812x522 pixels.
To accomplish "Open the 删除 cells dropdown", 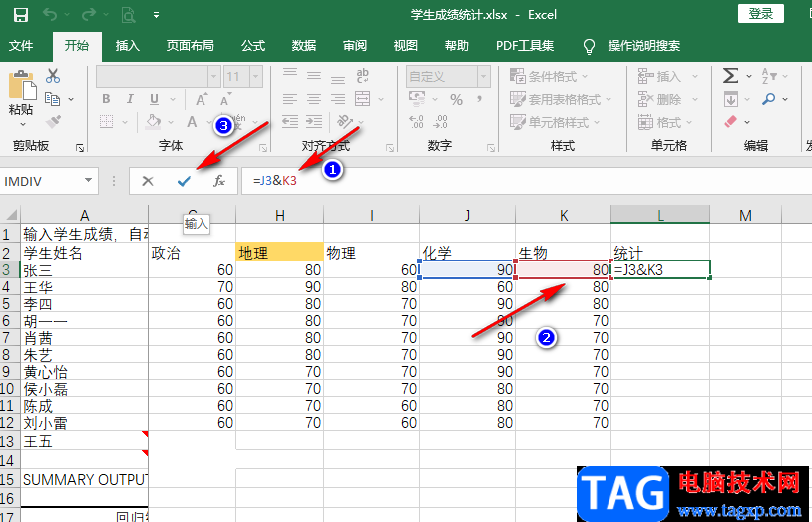I will point(668,99).
